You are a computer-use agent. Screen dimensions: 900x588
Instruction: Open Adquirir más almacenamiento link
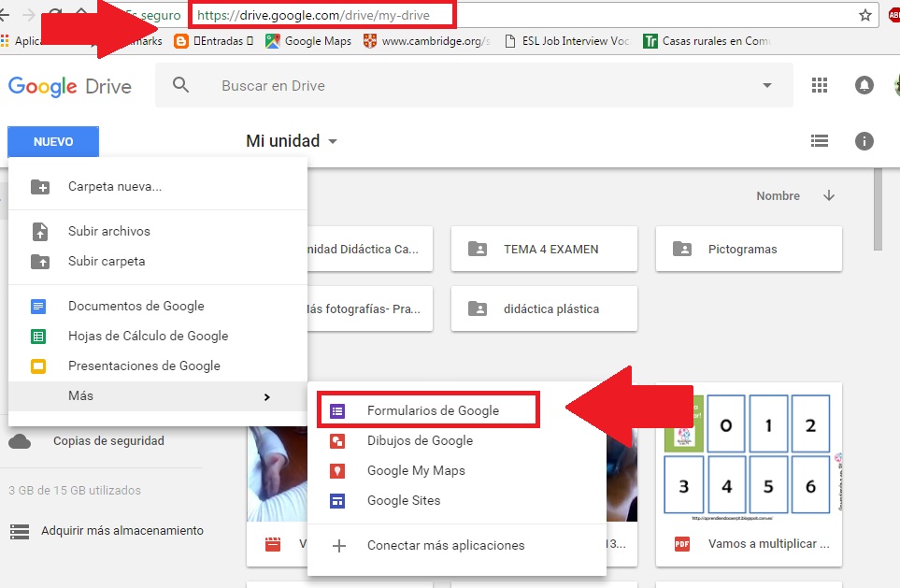[x=122, y=531]
